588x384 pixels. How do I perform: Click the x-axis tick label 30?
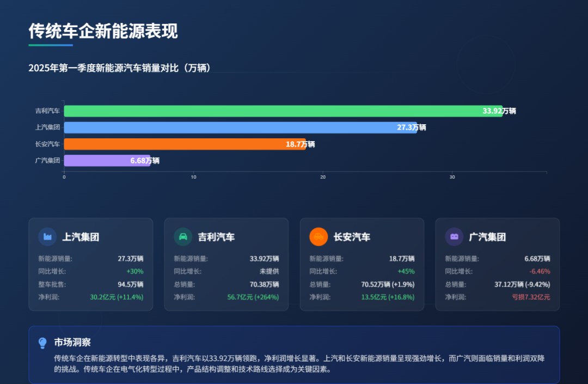point(452,177)
